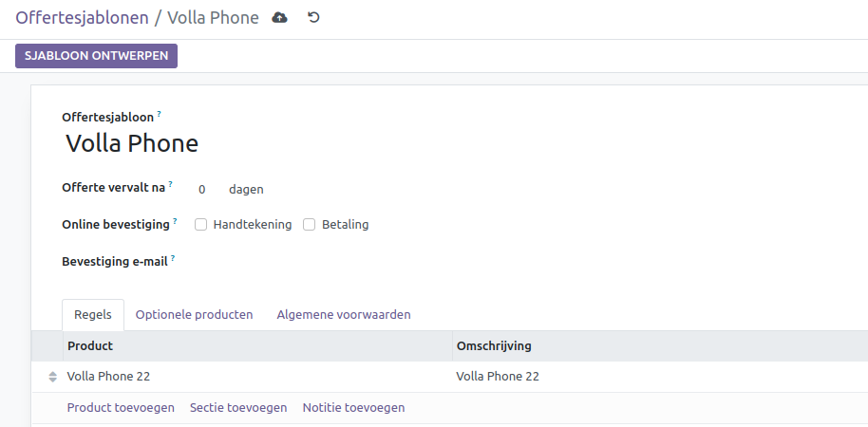Edit the Volla Phone template name field
868x427 pixels.
coord(285,144)
